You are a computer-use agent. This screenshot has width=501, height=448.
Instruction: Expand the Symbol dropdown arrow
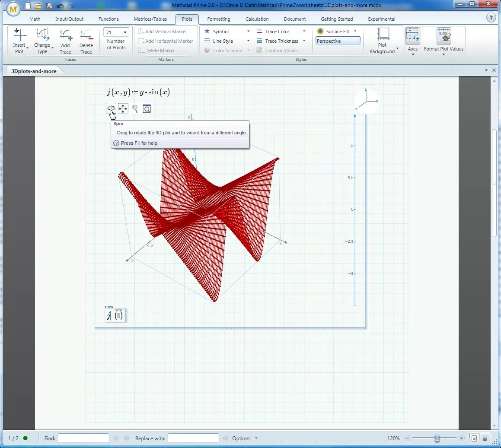pos(248,31)
